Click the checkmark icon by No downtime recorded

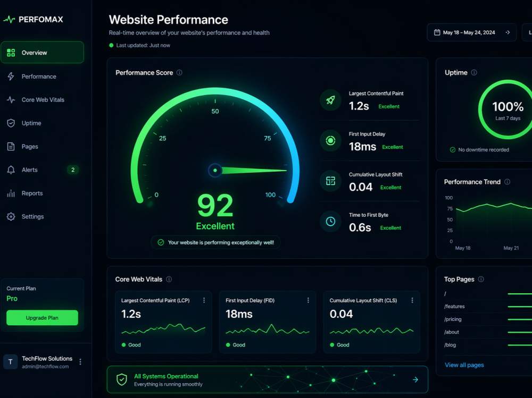click(453, 150)
